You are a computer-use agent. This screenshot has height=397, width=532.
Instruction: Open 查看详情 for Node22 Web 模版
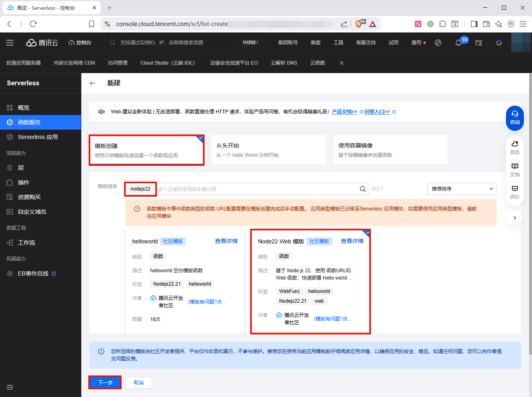[x=352, y=241]
